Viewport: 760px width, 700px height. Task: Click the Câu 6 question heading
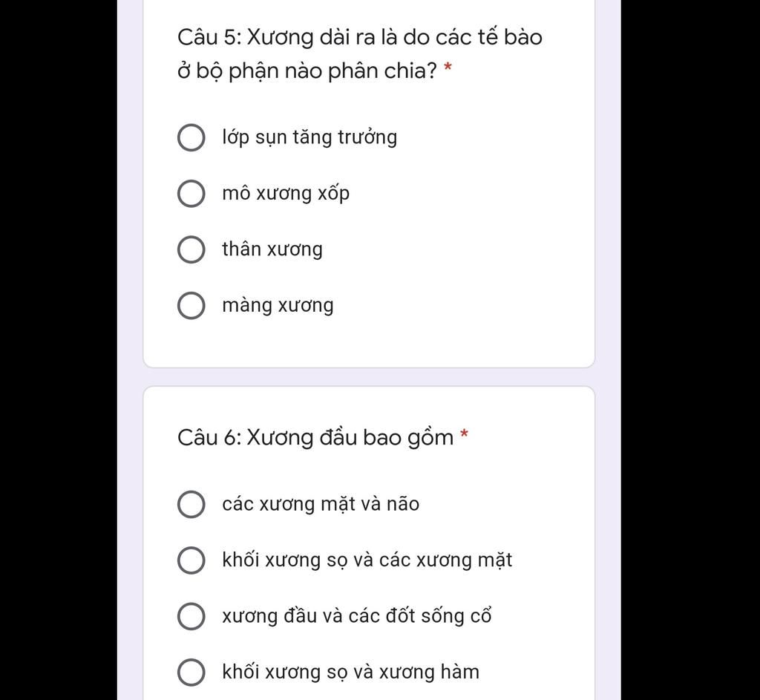[315, 438]
